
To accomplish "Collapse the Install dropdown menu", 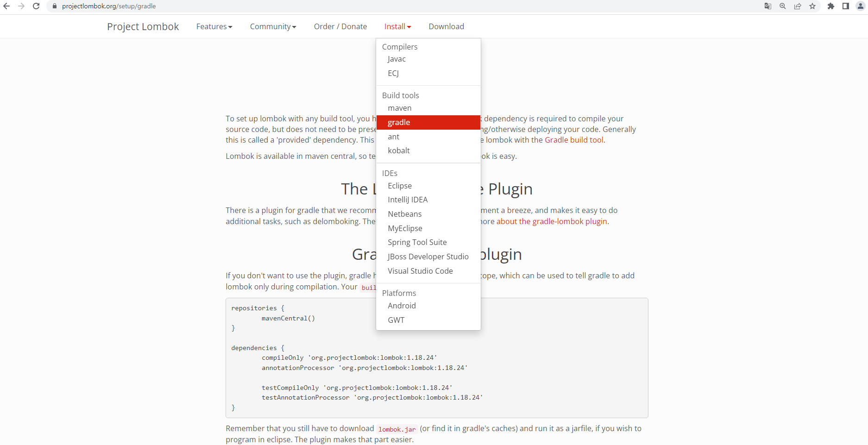I will pos(397,26).
